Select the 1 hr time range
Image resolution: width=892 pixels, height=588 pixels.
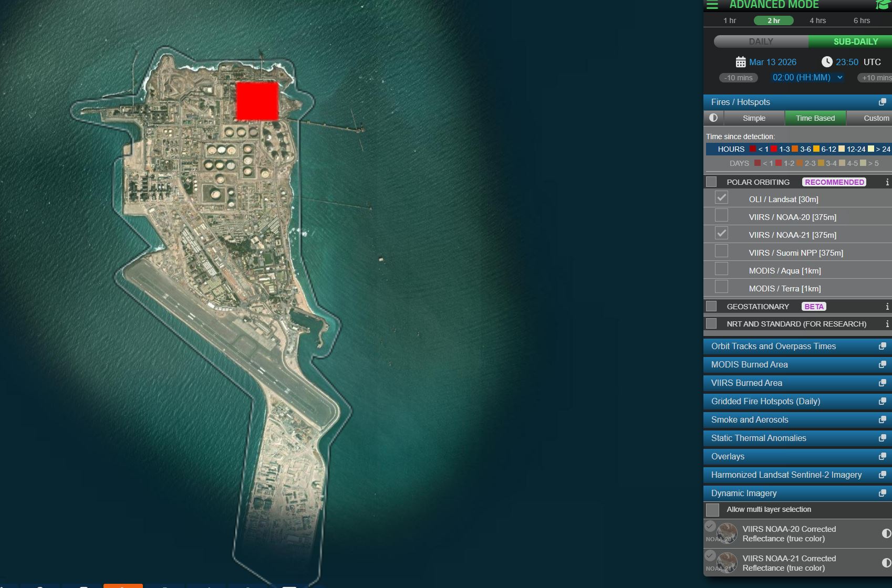tap(730, 20)
